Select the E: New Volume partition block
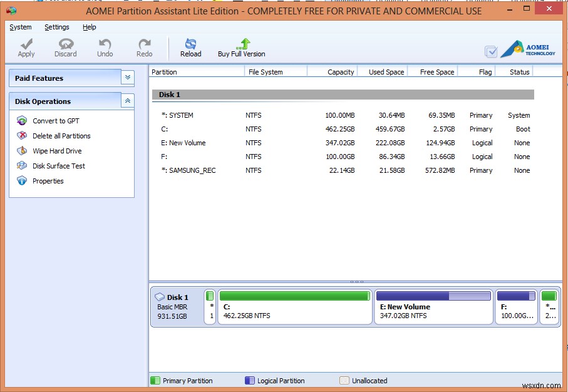Image resolution: width=568 pixels, height=392 pixels. tap(433, 307)
